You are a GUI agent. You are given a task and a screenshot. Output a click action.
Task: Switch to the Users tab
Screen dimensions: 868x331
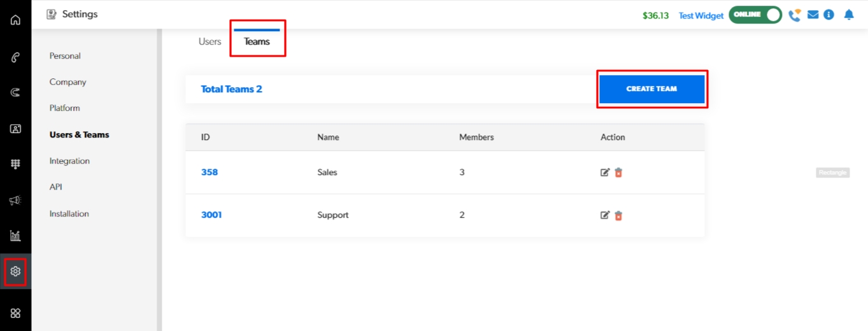pyautogui.click(x=210, y=41)
